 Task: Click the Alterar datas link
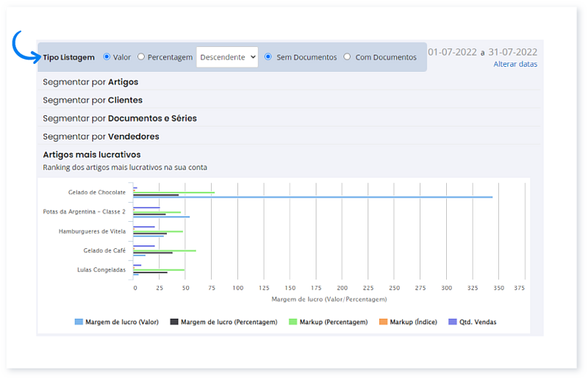(515, 64)
